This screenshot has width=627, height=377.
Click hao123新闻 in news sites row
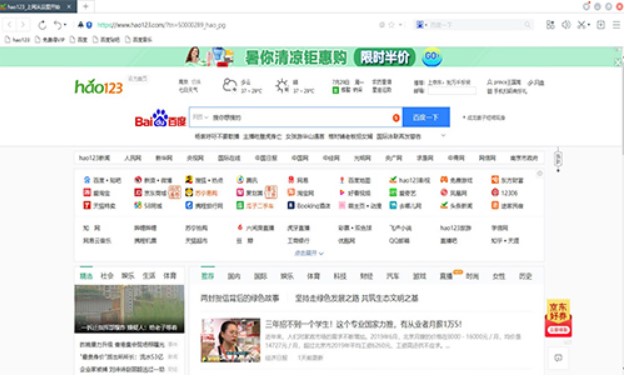pyautogui.click(x=94, y=158)
